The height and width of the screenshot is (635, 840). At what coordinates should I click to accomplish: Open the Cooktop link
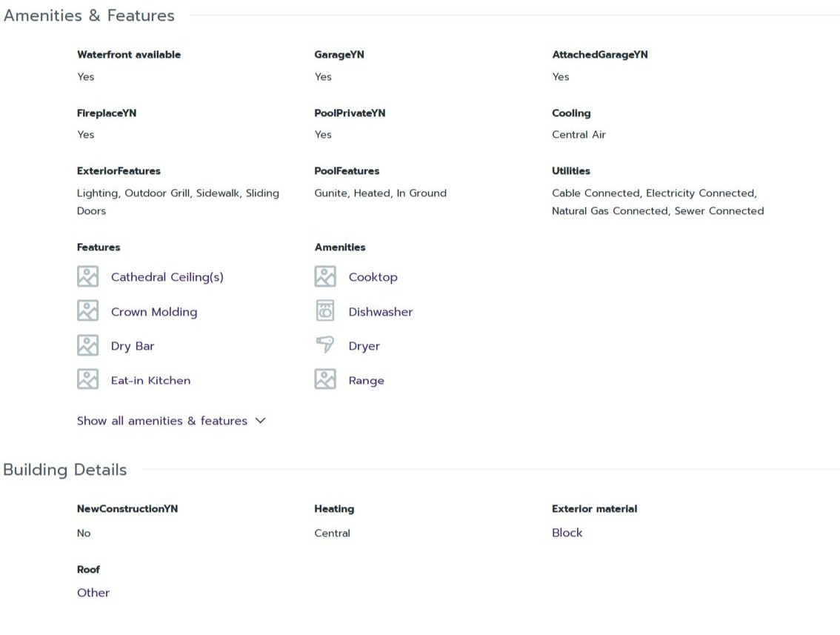click(373, 277)
